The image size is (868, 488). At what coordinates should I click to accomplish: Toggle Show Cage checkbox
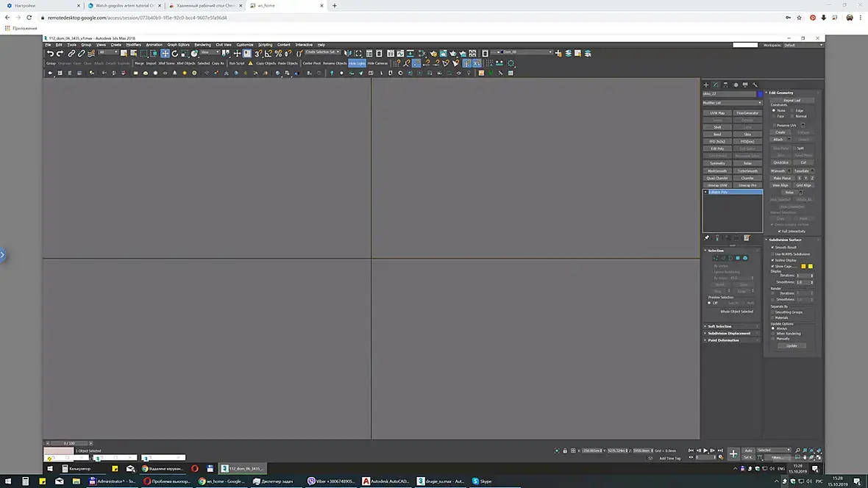point(773,266)
